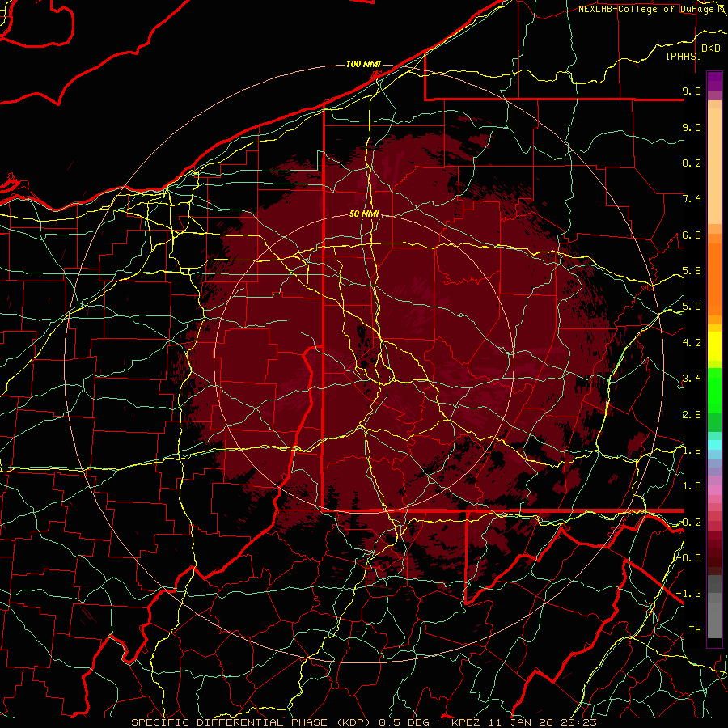The image size is (728, 728).
Task: Select the 9.0 value on the color scale
Action: 692,127
